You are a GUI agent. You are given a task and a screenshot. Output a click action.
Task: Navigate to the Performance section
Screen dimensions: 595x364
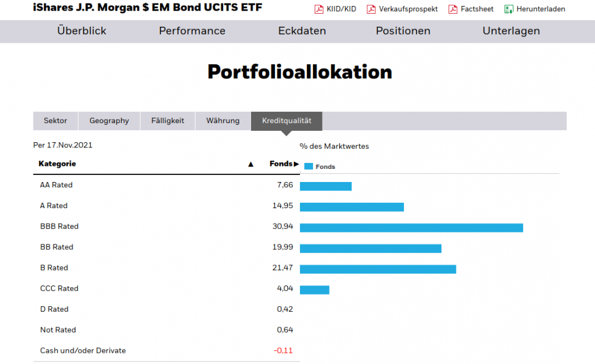click(x=192, y=30)
